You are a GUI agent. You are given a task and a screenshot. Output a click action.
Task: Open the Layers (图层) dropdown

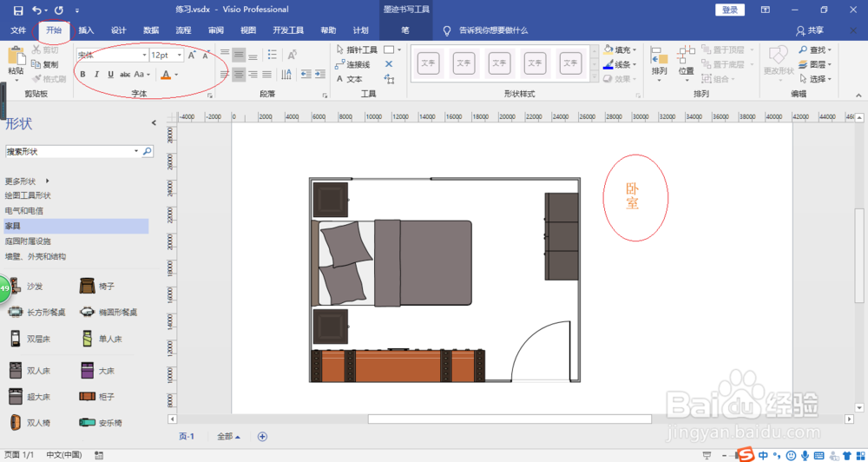[815, 64]
